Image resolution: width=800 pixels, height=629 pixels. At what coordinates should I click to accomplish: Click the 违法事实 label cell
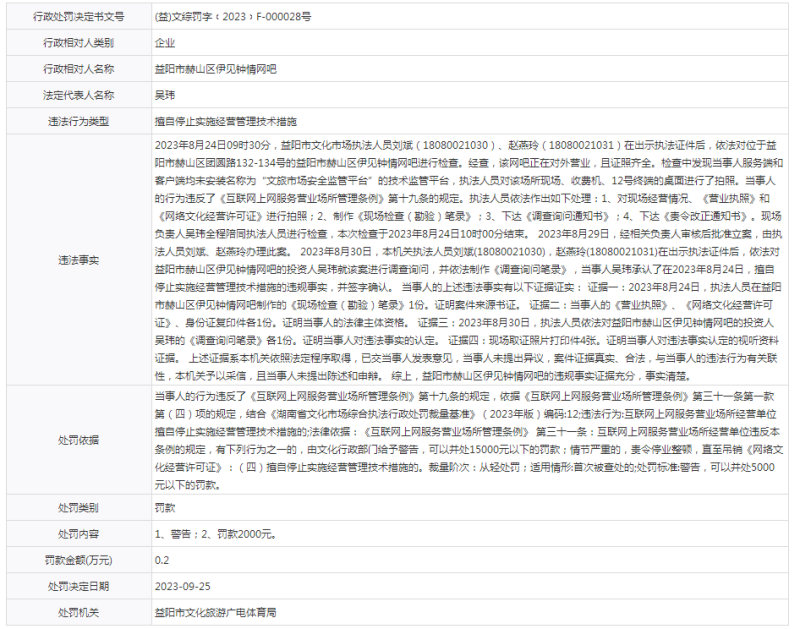(x=78, y=258)
